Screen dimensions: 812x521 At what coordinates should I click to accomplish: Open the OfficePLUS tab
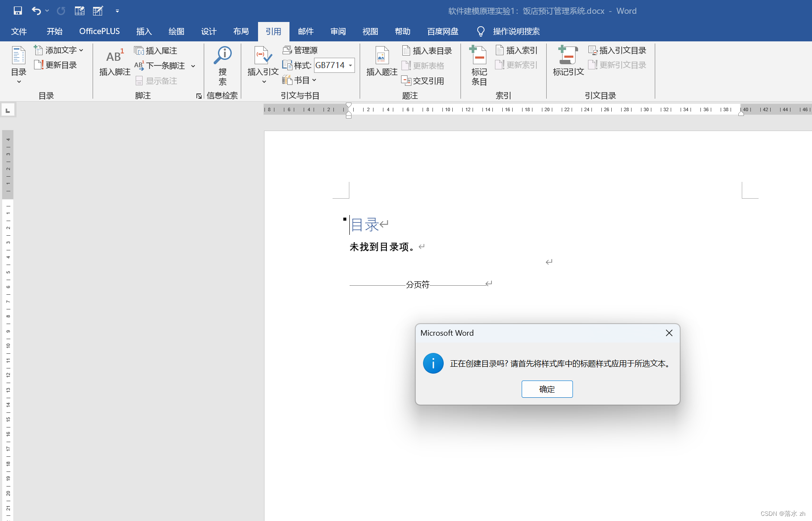click(x=100, y=31)
